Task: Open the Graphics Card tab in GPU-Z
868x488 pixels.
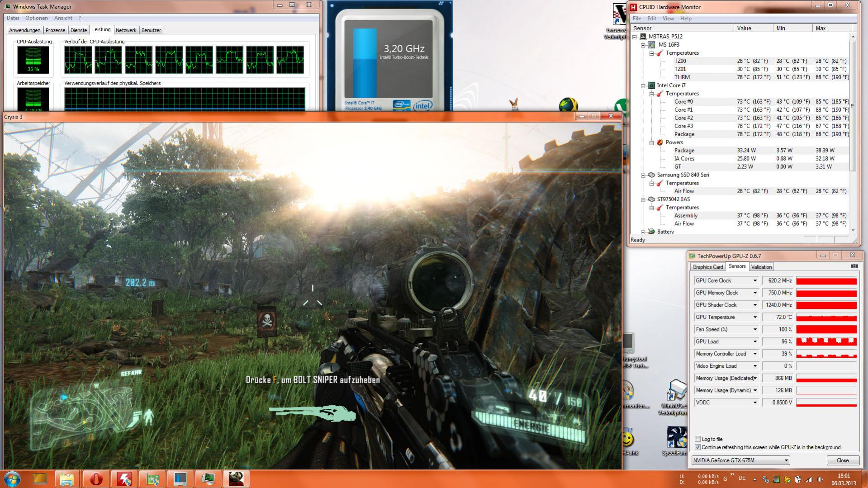Action: (x=707, y=267)
